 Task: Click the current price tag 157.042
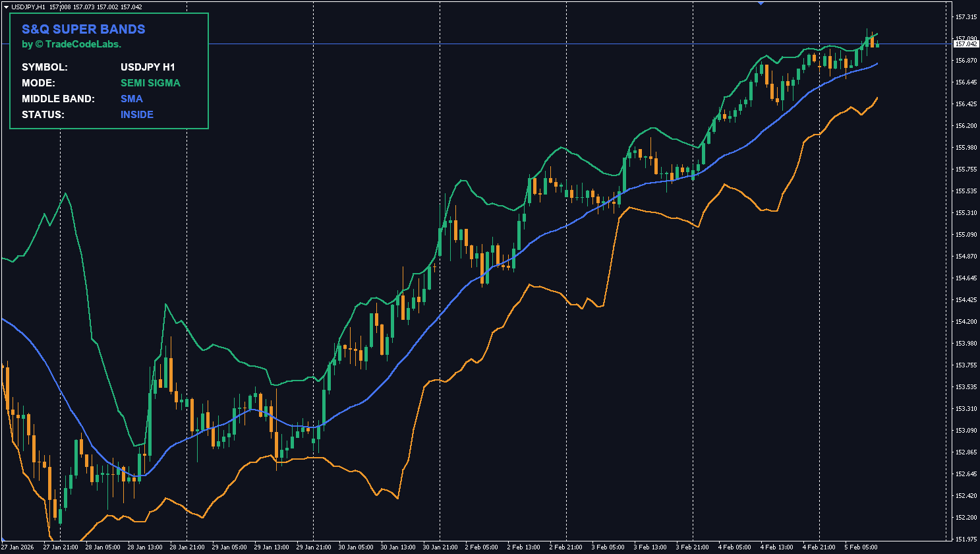(966, 44)
